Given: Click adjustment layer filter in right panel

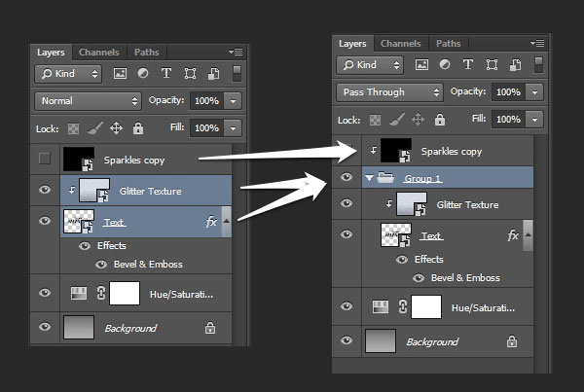Looking at the screenshot, I should tap(445, 64).
